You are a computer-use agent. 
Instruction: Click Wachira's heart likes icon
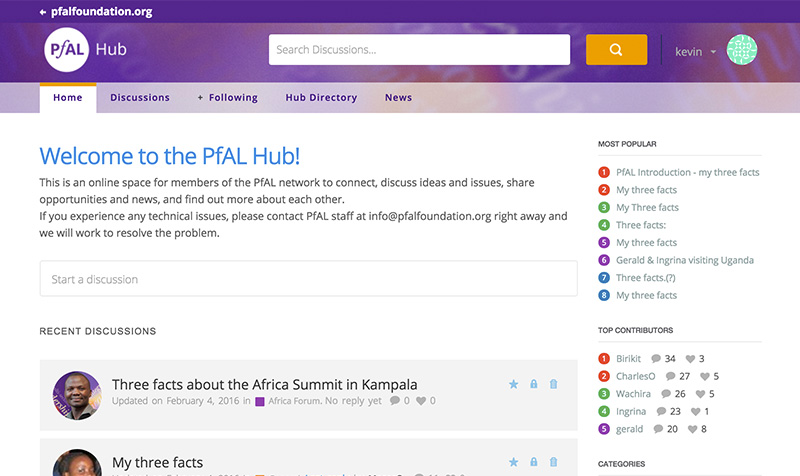click(701, 394)
